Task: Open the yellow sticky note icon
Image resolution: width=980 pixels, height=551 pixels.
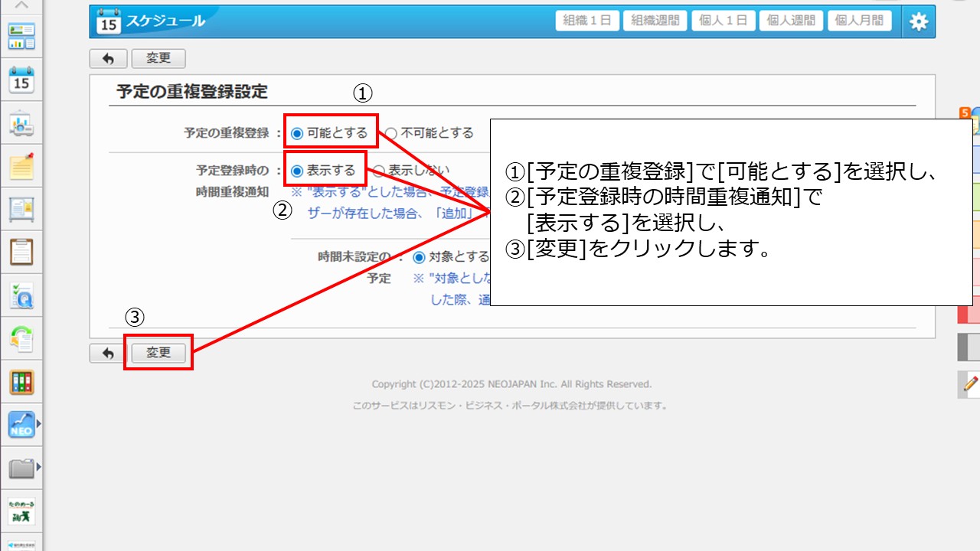Action: (21, 166)
